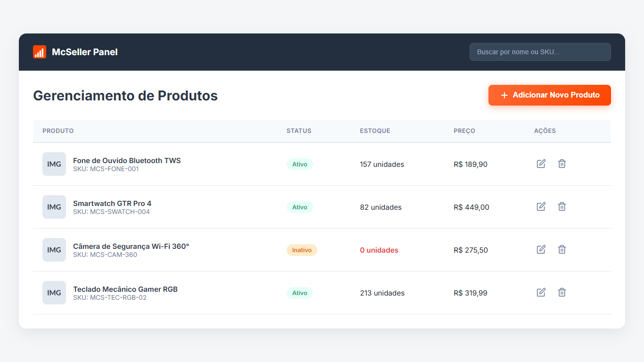Edit the Smartwatch GTR Pro 4 product
The image size is (644, 362).
pos(541,206)
